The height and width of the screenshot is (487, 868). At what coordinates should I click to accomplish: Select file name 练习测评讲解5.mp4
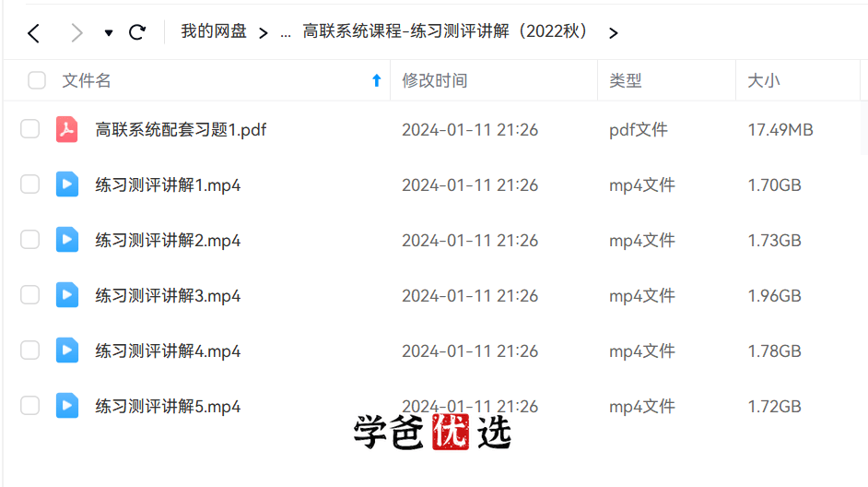[168, 407]
